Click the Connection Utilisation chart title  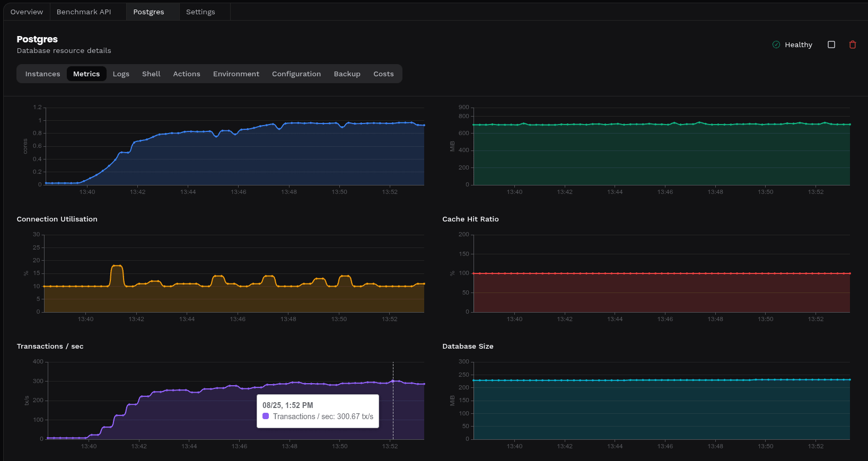[57, 219]
